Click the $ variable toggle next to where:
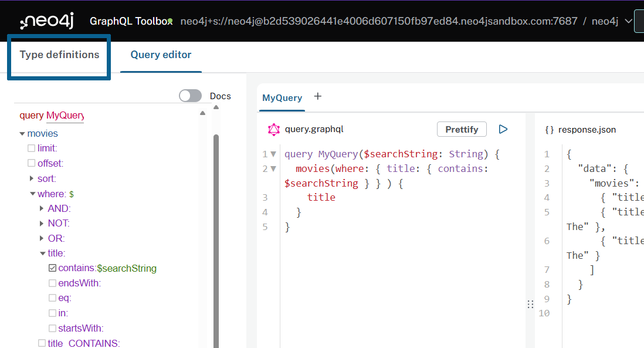This screenshot has height=348, width=644. coord(72,194)
